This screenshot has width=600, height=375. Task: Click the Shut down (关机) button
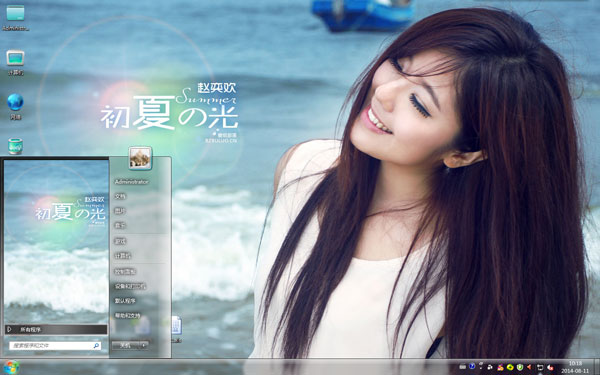point(125,346)
